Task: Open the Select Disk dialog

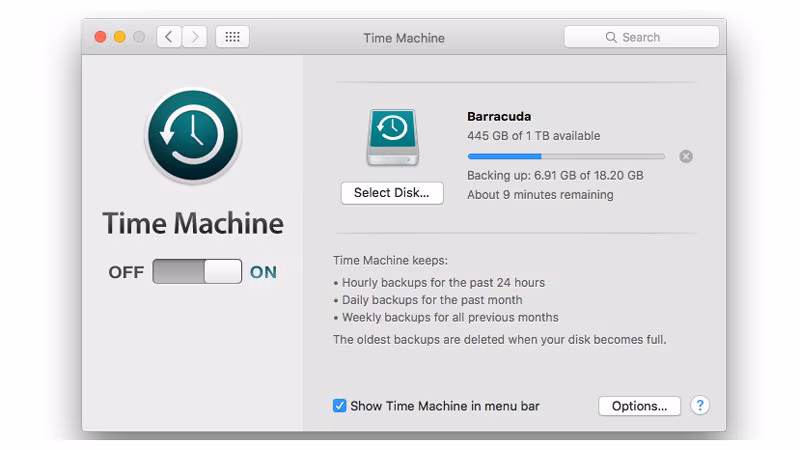Action: [392, 193]
